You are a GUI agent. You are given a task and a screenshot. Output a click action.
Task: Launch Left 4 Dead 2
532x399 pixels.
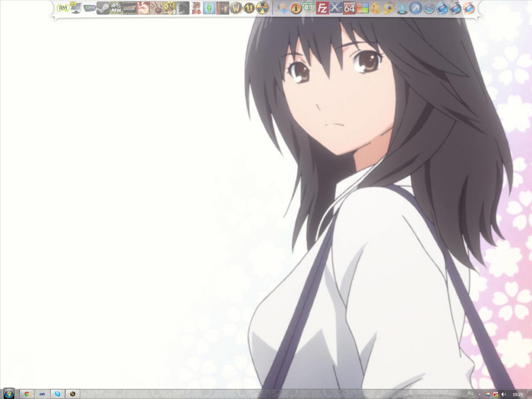coord(169,8)
